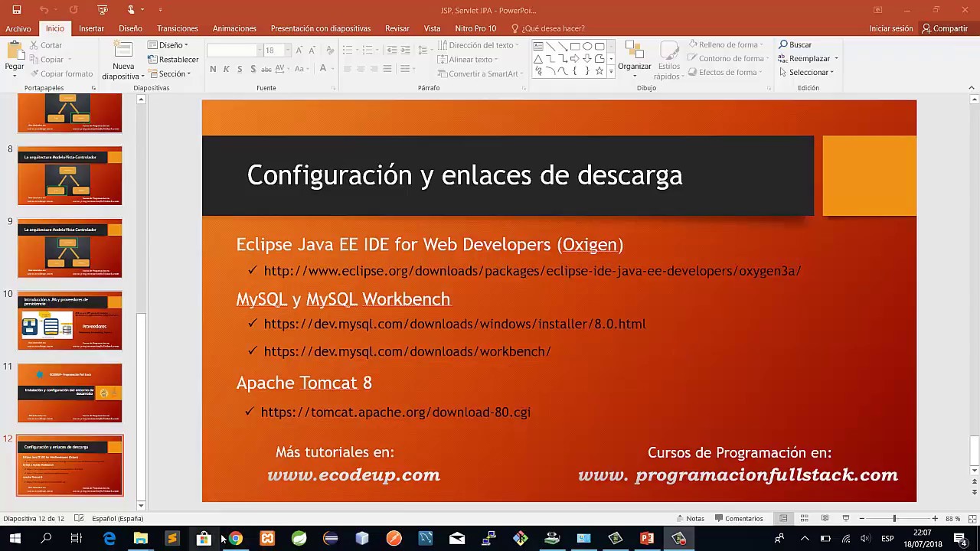Open Alinear texto dropdown
Viewport: 980px width, 551px height.
469,60
